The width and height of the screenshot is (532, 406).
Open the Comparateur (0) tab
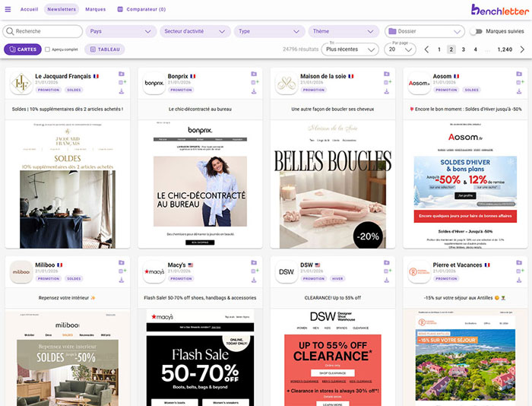[x=141, y=9]
